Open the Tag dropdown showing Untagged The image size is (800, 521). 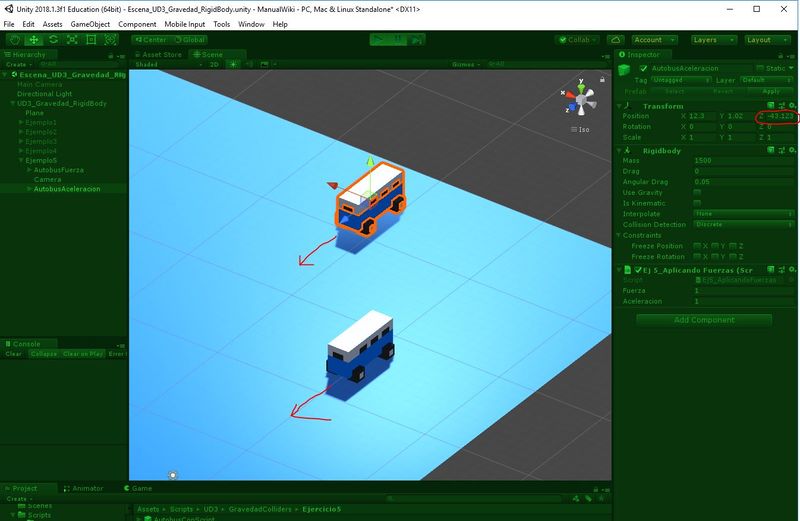681,80
